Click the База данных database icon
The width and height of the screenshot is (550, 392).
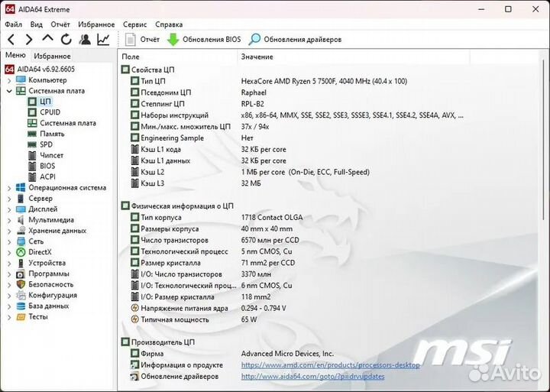(21, 306)
